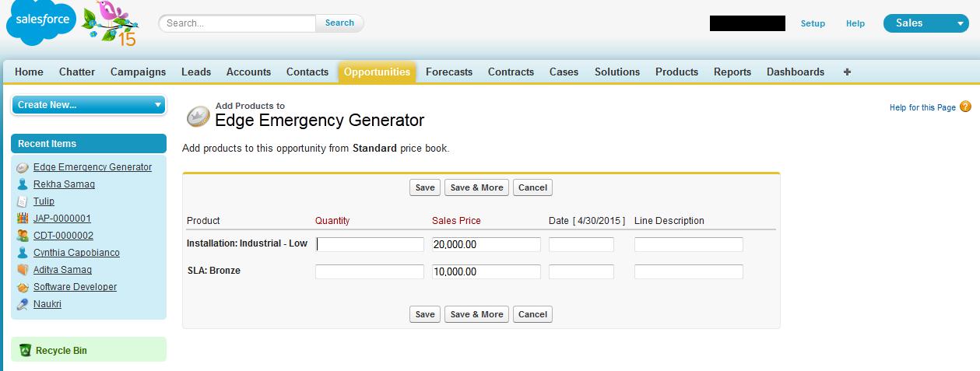Open the Software Developer link
The height and width of the screenshot is (371, 980).
[x=75, y=287]
